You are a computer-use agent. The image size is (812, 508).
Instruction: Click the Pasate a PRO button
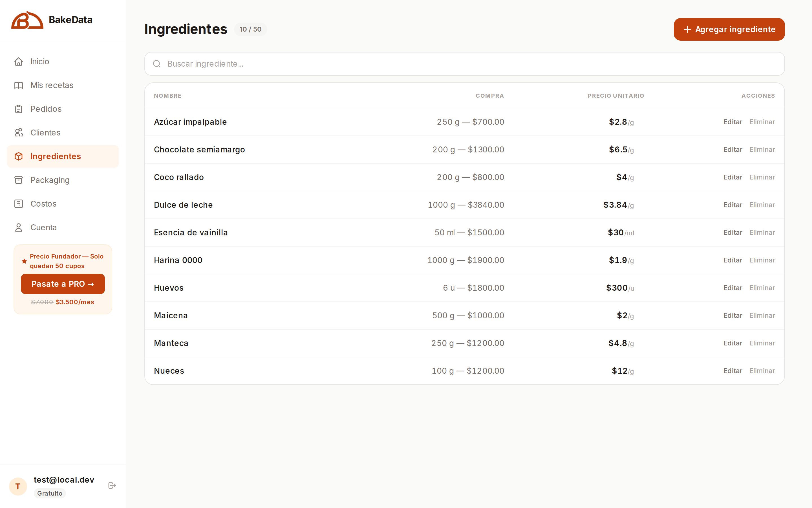tap(63, 284)
